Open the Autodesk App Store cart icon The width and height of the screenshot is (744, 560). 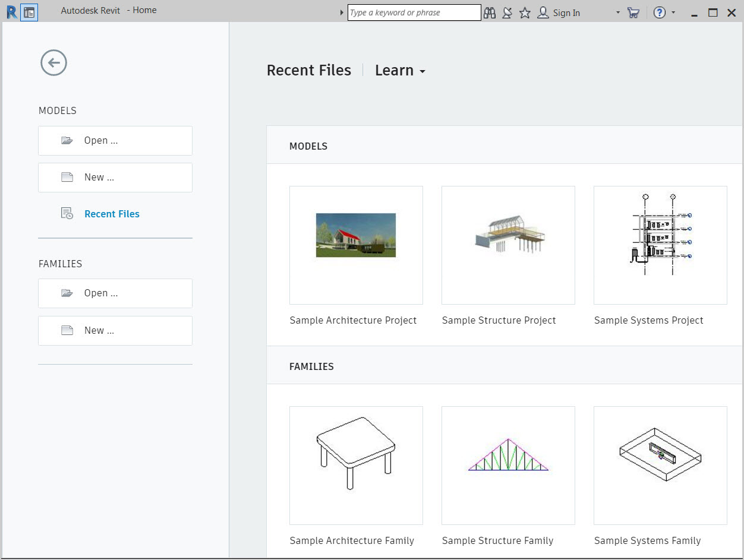coord(633,12)
